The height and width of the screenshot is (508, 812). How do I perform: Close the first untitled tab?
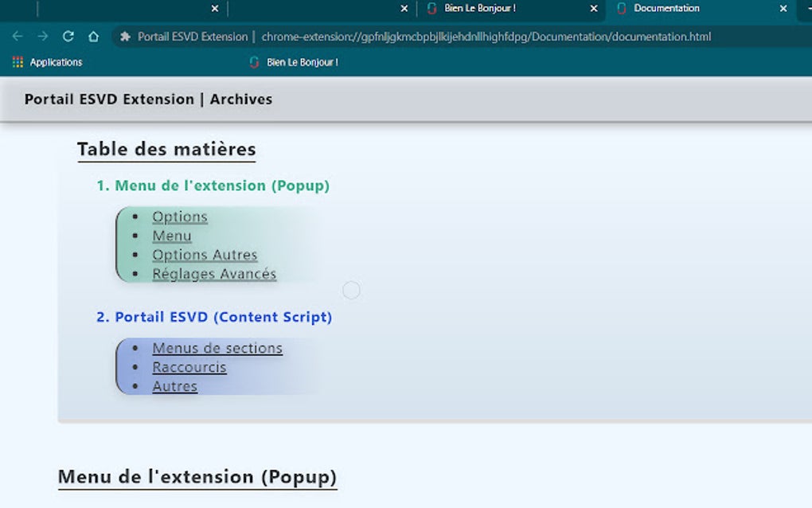(214, 8)
